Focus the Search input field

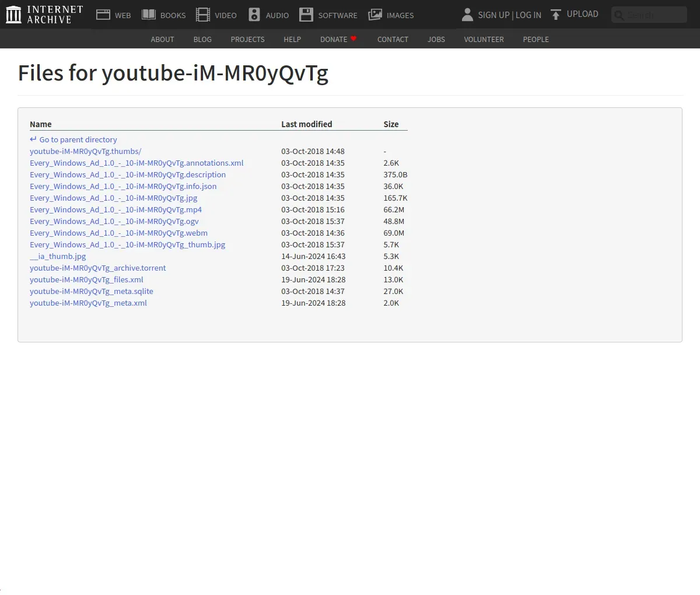point(649,15)
